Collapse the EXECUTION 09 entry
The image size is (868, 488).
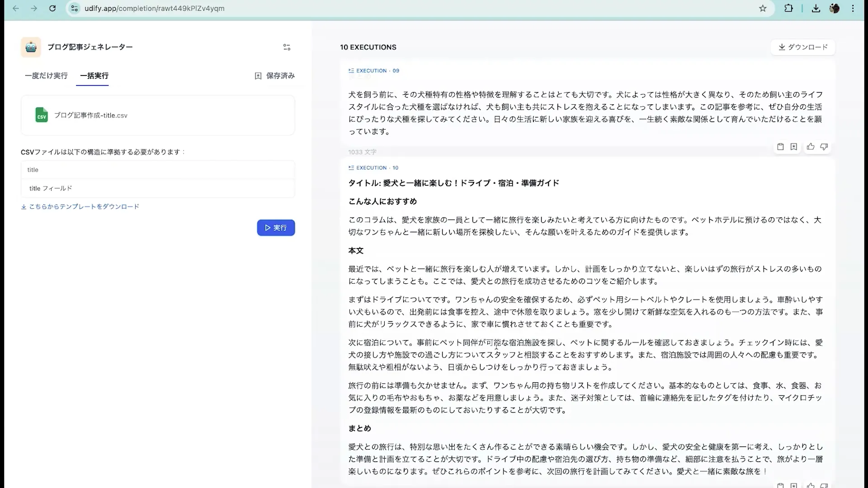pos(351,70)
